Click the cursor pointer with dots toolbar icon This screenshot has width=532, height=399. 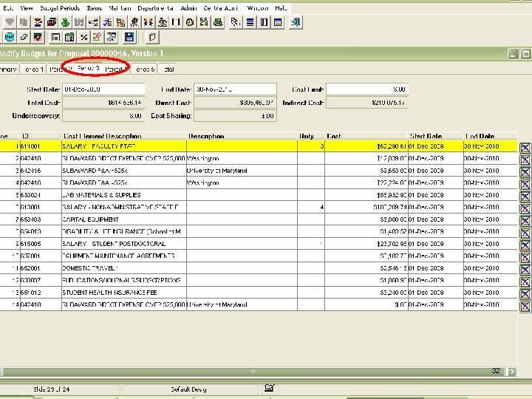[x=236, y=22]
